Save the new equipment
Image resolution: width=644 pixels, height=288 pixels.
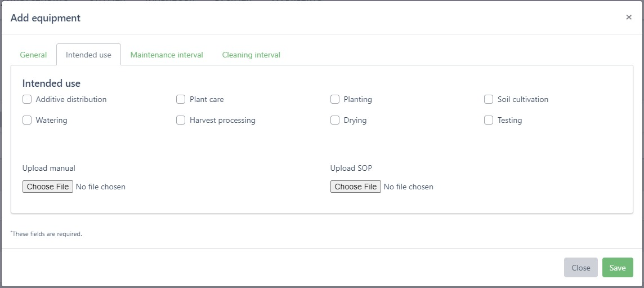[x=618, y=268]
